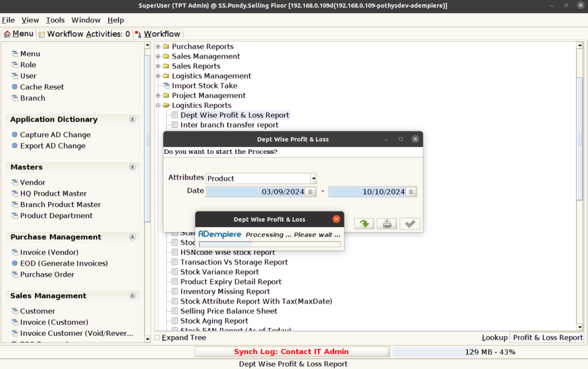Collapse the Masters section
The width and height of the screenshot is (588, 369).
tap(133, 167)
